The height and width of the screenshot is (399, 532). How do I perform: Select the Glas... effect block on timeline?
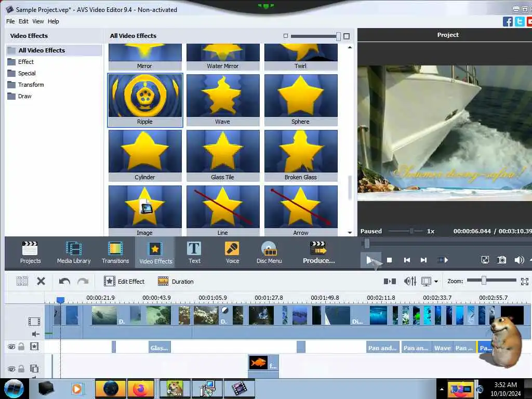pos(159,347)
